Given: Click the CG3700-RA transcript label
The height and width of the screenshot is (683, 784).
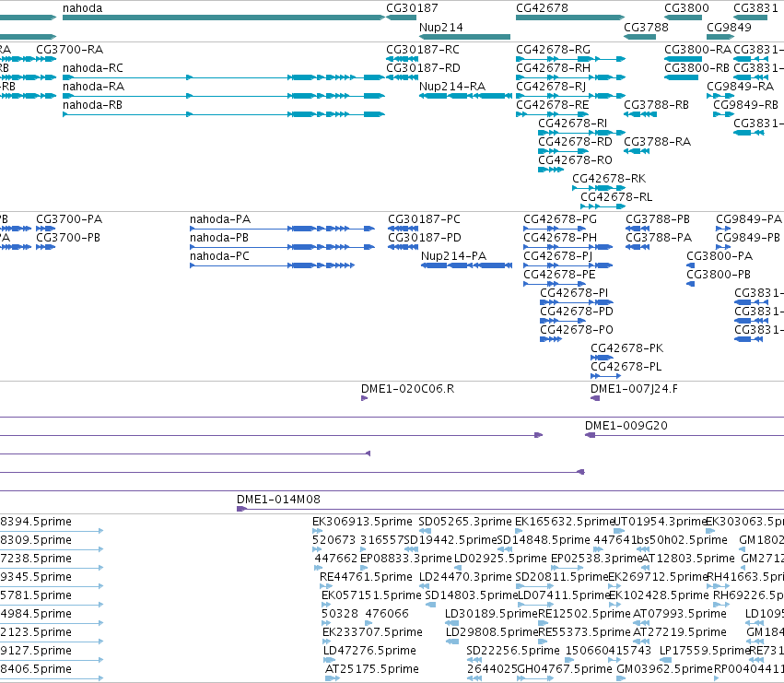Looking at the screenshot, I should click(x=69, y=50).
